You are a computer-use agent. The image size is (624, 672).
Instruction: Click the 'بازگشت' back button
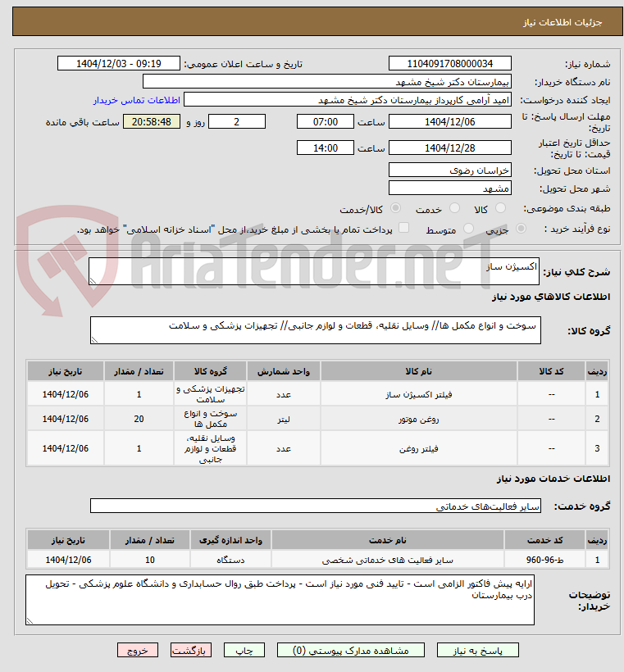(191, 650)
